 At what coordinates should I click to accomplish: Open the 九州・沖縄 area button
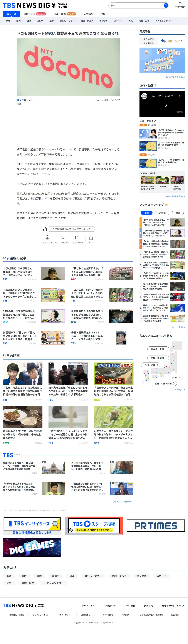[x=151, y=365]
